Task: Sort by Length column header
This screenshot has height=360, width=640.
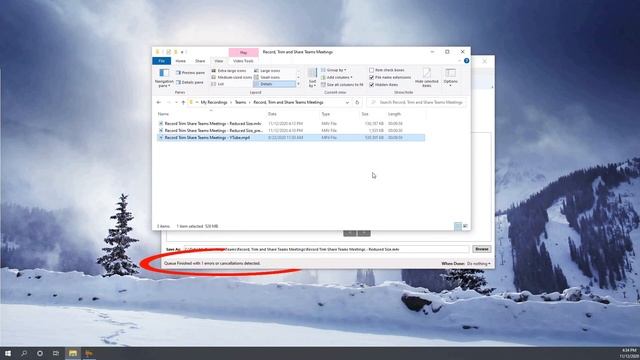Action: tap(394, 114)
